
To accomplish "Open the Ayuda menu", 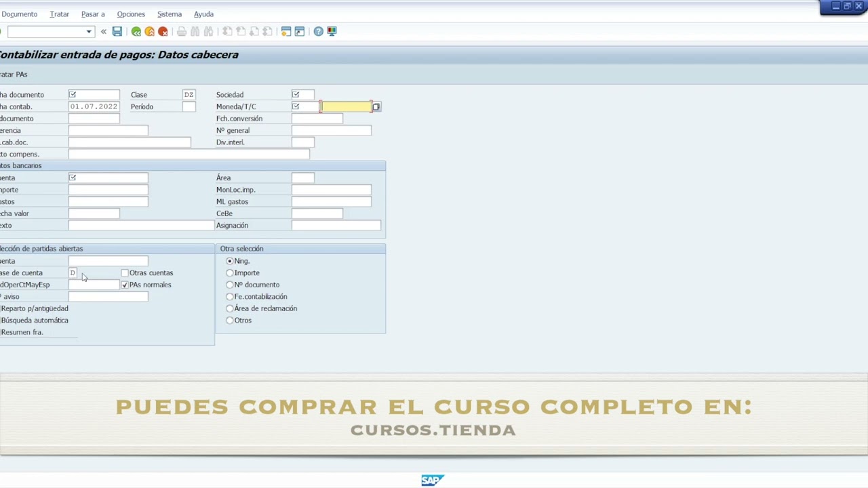I will tap(203, 14).
